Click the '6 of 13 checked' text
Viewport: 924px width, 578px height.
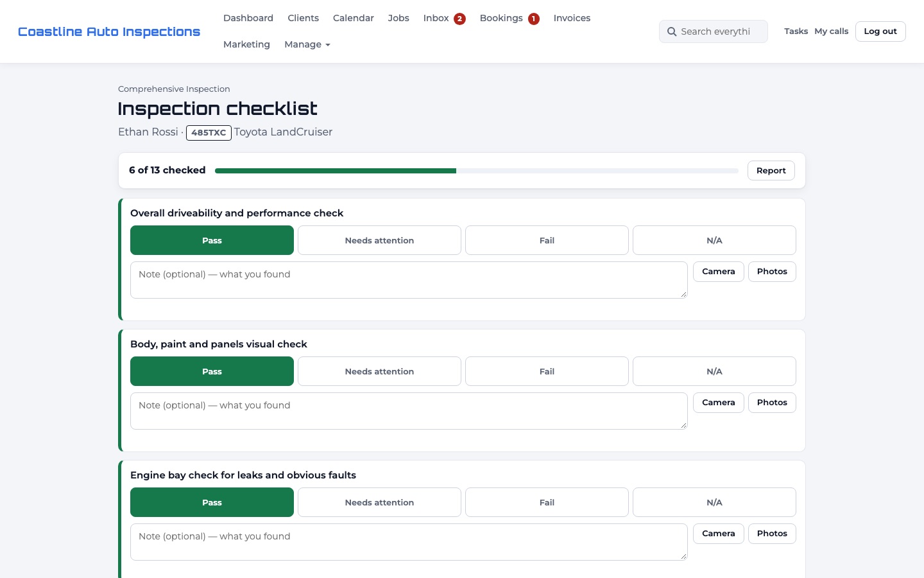click(167, 170)
